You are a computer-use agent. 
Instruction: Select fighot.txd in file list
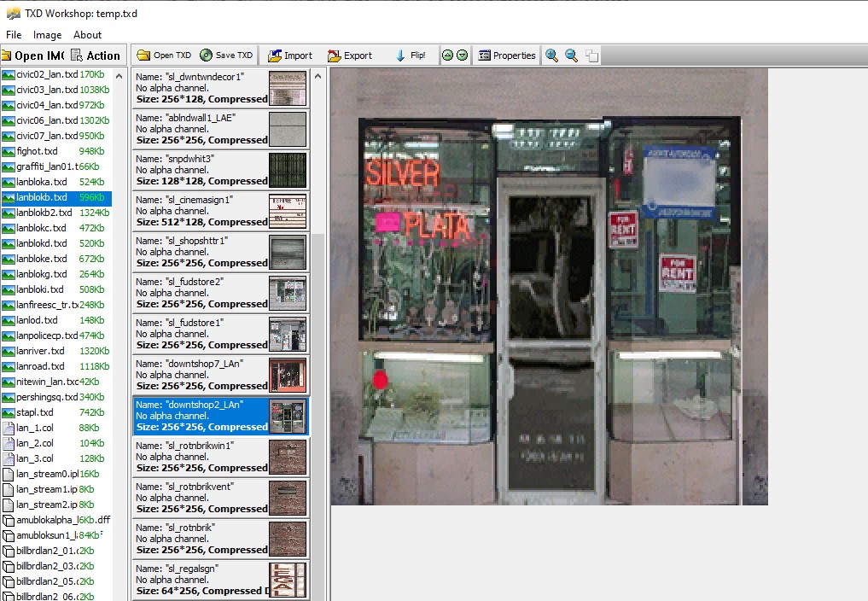pyautogui.click(x=56, y=151)
